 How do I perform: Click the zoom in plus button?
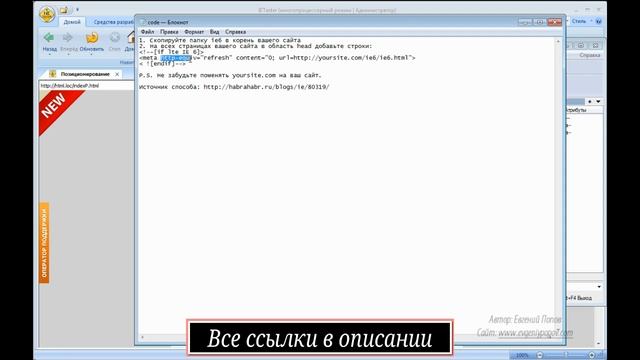pyautogui.click(x=592, y=356)
